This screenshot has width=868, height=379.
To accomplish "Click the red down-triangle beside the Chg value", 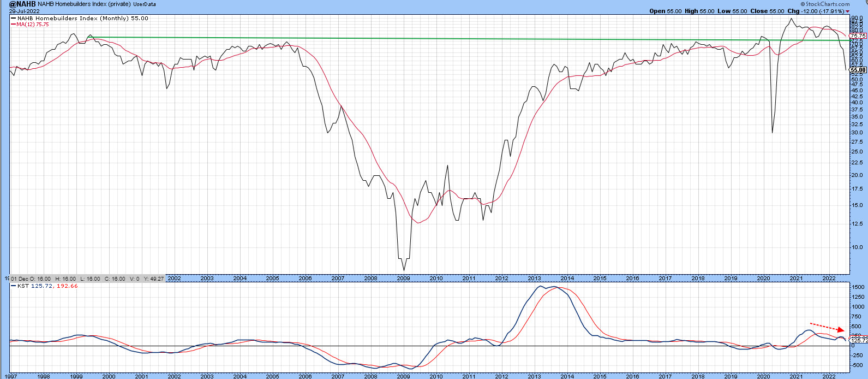I will (x=847, y=11).
